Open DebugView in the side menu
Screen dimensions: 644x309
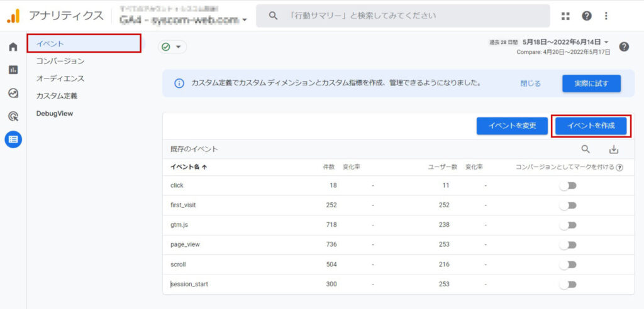(55, 114)
